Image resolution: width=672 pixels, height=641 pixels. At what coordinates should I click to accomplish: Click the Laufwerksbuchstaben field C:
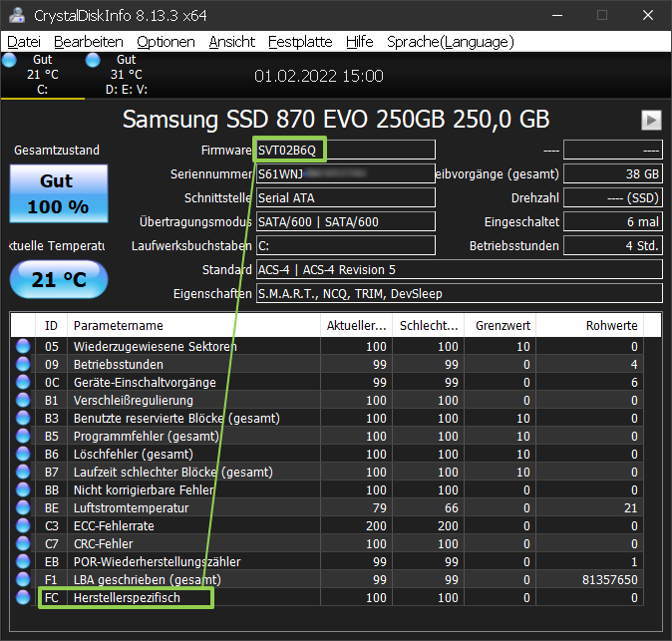(x=345, y=246)
